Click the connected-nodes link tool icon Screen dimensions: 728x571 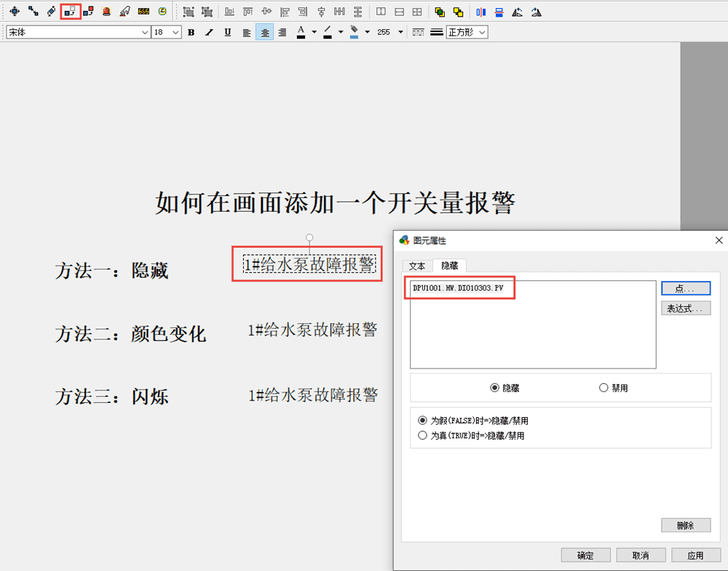click(x=33, y=12)
